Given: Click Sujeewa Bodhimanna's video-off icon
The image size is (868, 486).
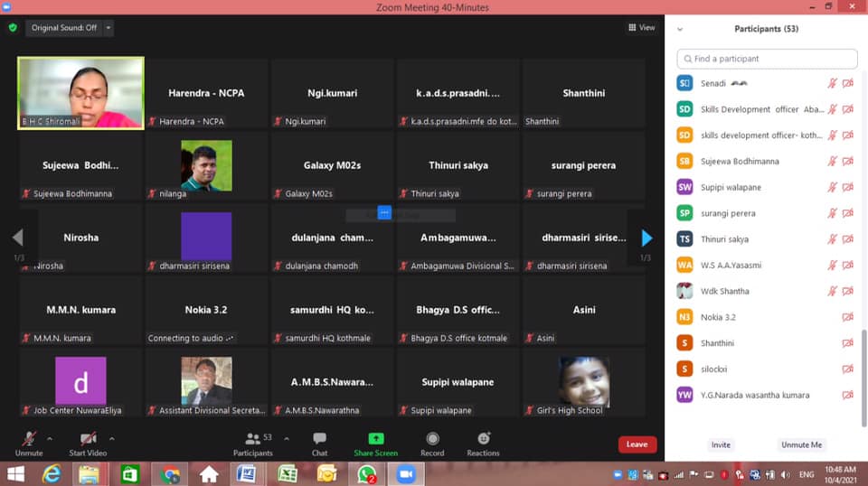Looking at the screenshot, I should point(847,162).
